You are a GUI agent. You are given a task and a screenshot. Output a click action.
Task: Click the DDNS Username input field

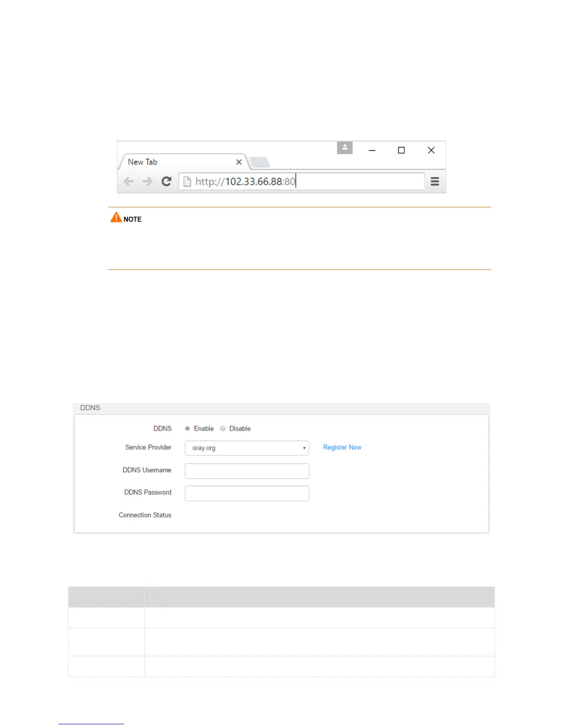coord(247,471)
